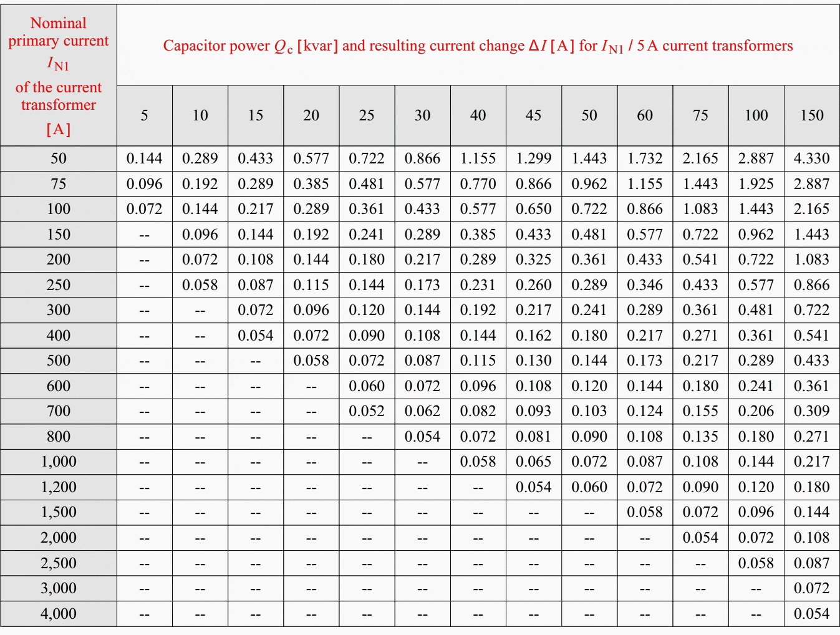Click the 0.346 value cell
This screenshot has height=635, width=840.
pos(645,285)
